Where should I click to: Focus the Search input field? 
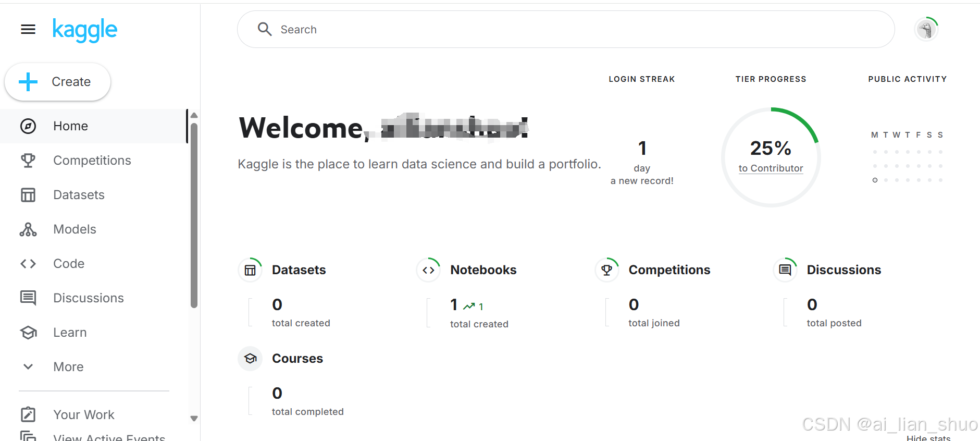566,29
